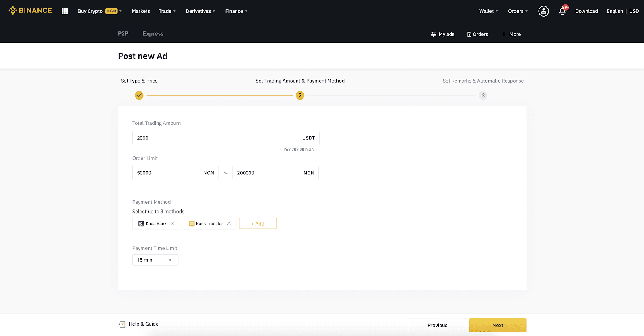Open the Payment Time Limit dropdown
Screen dimensions: 644x336
(x=155, y=260)
